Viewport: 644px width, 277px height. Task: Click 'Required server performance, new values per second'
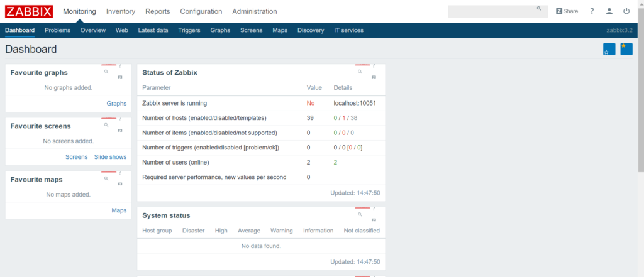point(214,177)
